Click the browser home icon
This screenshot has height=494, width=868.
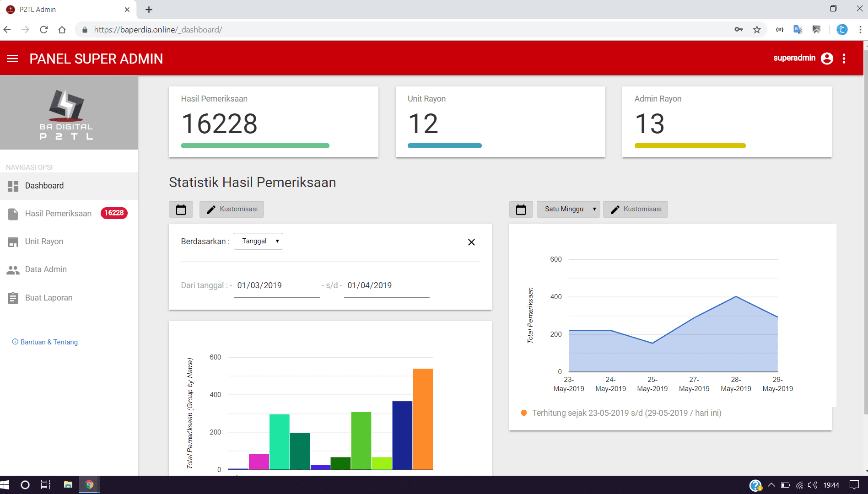[62, 30]
